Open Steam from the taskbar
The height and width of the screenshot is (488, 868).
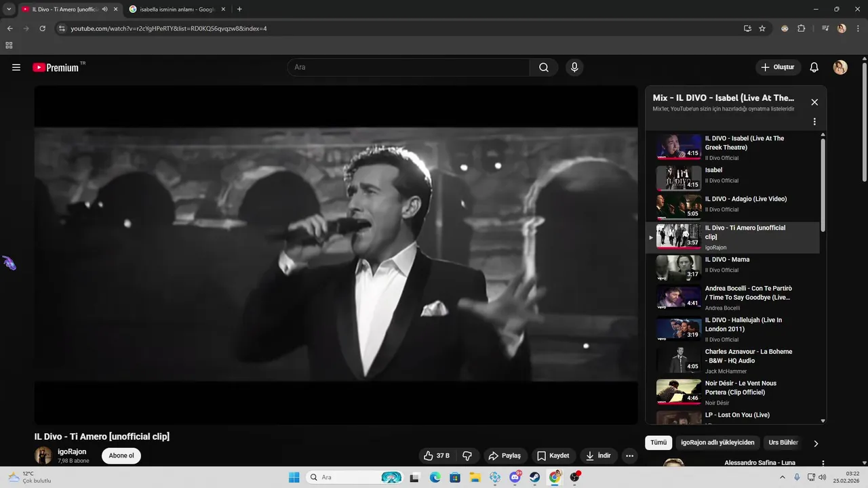click(534, 477)
